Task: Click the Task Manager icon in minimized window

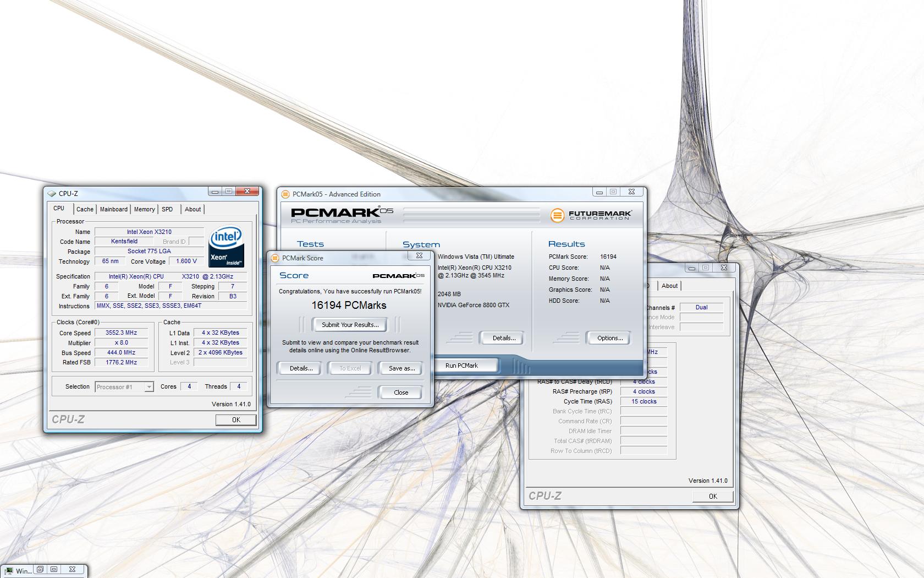Action: coord(9,571)
